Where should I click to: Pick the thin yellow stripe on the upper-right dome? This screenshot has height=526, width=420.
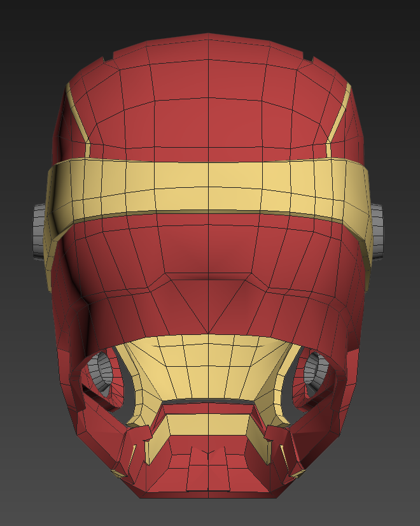click(339, 121)
